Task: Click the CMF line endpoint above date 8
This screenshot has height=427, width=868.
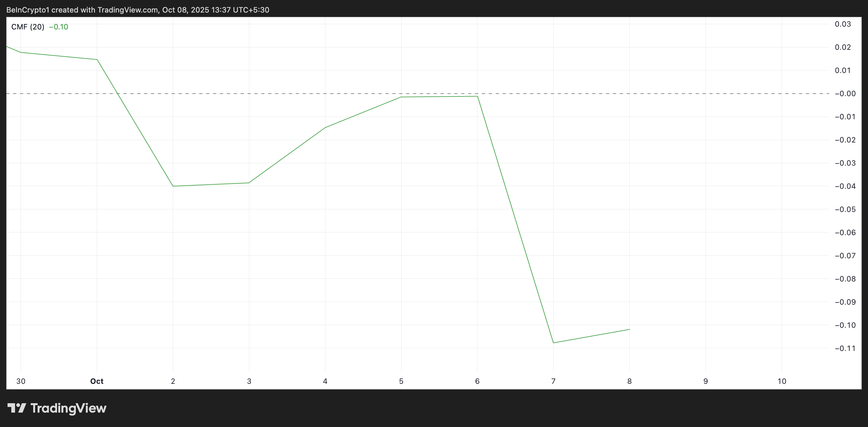Action: 630,329
